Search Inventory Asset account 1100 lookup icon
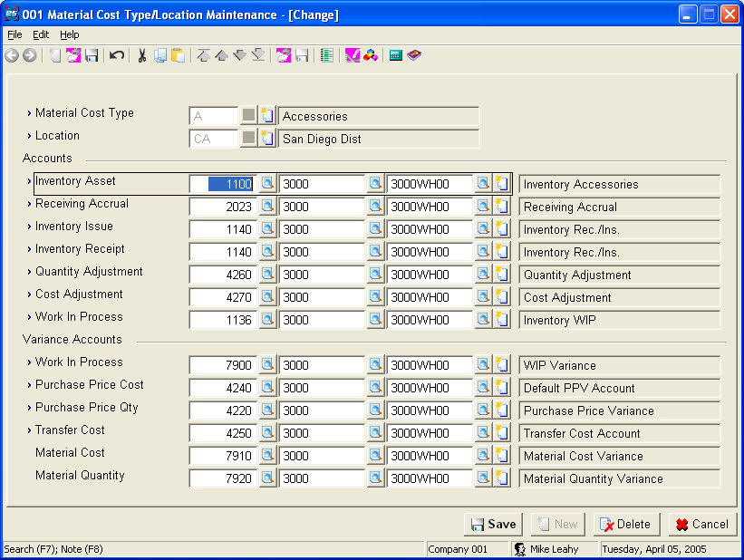 point(267,184)
